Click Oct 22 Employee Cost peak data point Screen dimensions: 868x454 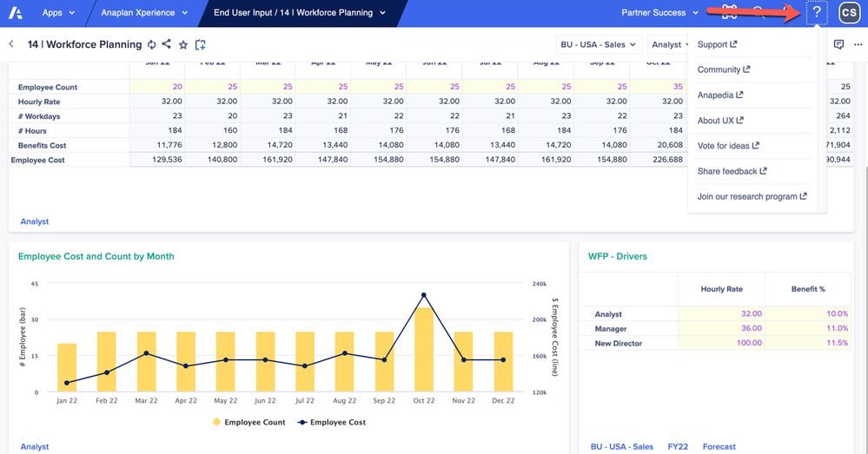[423, 295]
